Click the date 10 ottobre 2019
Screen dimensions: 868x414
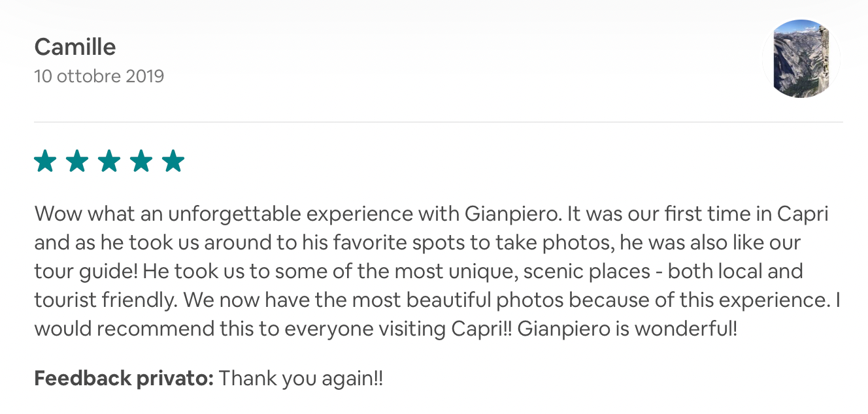(x=99, y=76)
